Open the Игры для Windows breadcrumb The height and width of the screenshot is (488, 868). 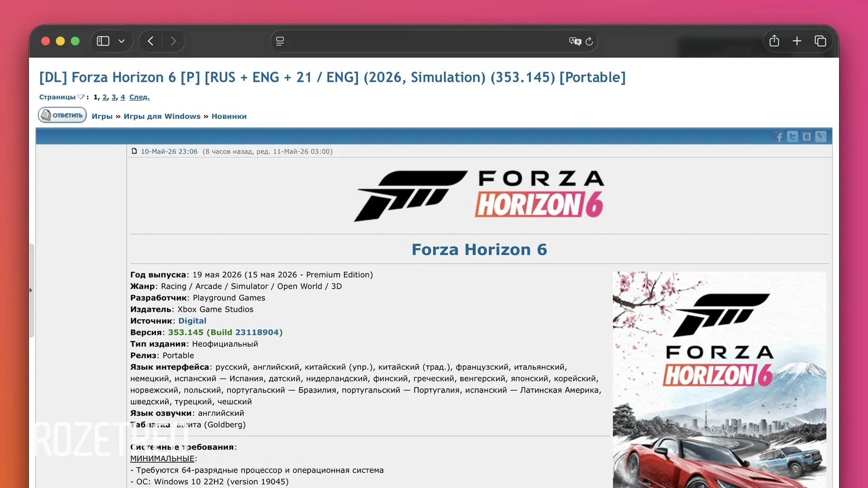(162, 117)
